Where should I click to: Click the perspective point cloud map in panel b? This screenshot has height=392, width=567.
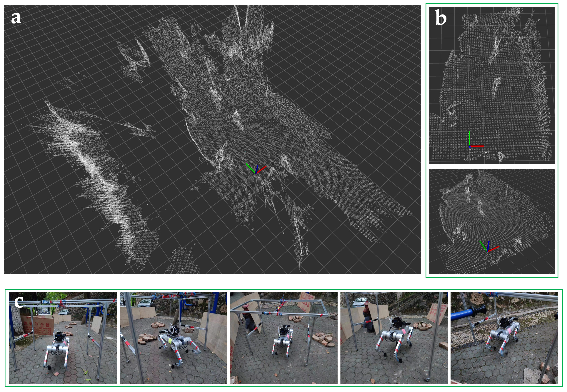tap(492, 221)
